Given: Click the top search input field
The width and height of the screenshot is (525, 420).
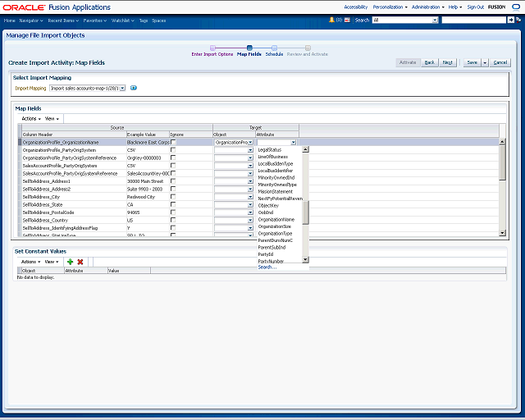Looking at the screenshot, I should (472, 19).
